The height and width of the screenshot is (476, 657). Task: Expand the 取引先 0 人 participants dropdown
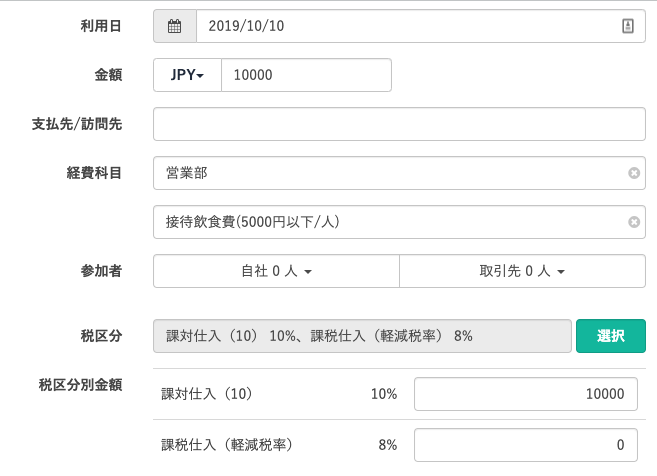tap(522, 271)
